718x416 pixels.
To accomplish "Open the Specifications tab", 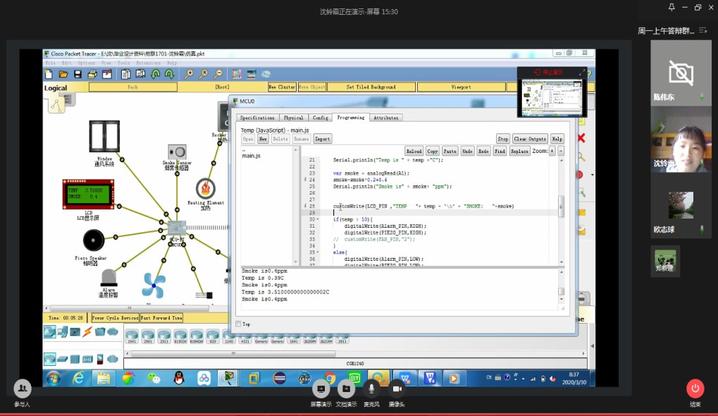I will 257,117.
